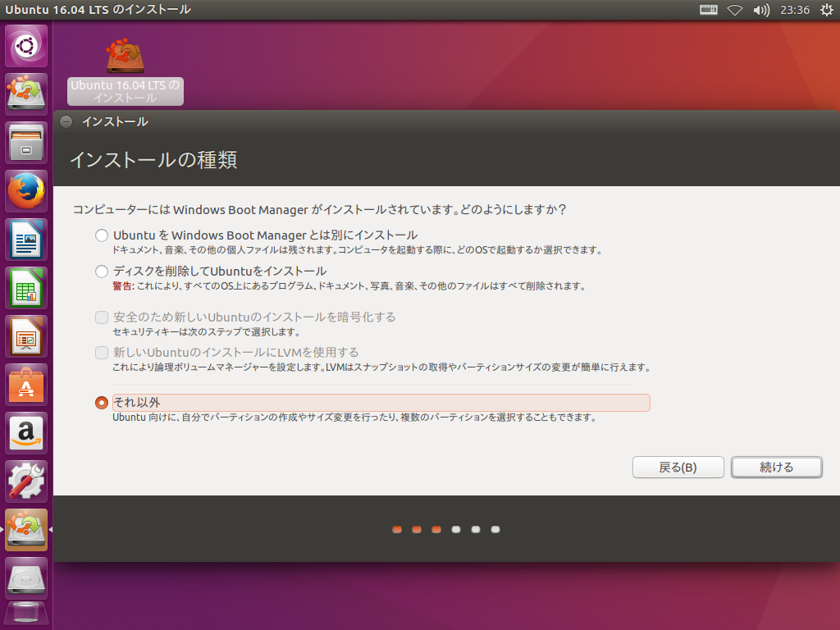Open the sound volume indicator
The width and height of the screenshot is (840, 630).
click(x=760, y=10)
